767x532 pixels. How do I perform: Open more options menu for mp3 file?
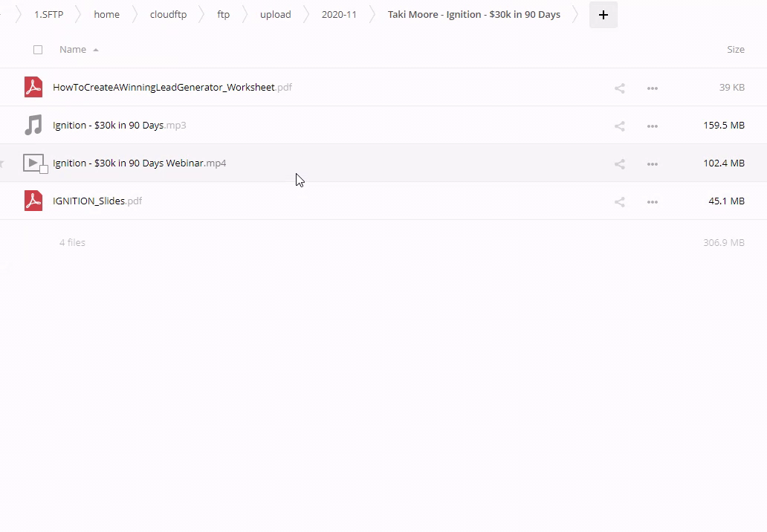pos(652,126)
